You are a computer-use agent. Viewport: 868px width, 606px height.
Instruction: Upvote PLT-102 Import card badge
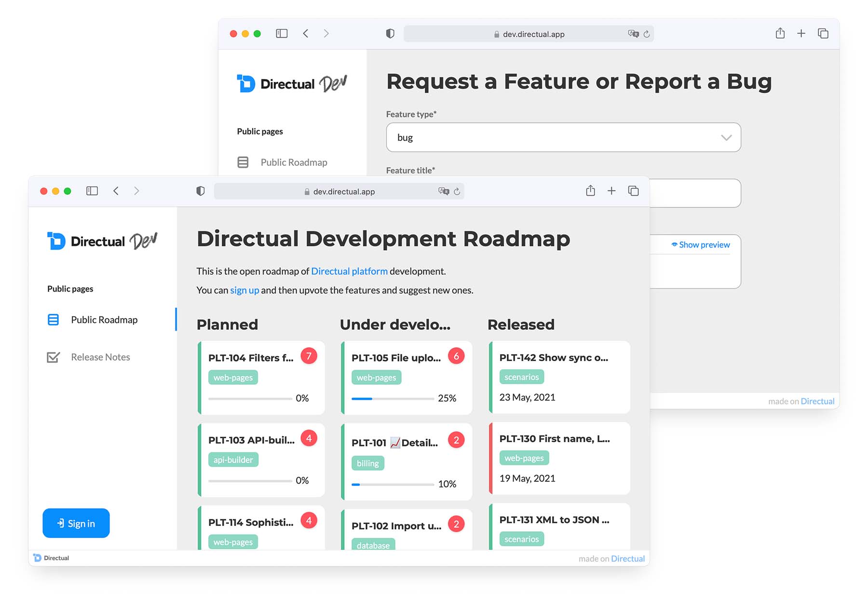click(456, 524)
